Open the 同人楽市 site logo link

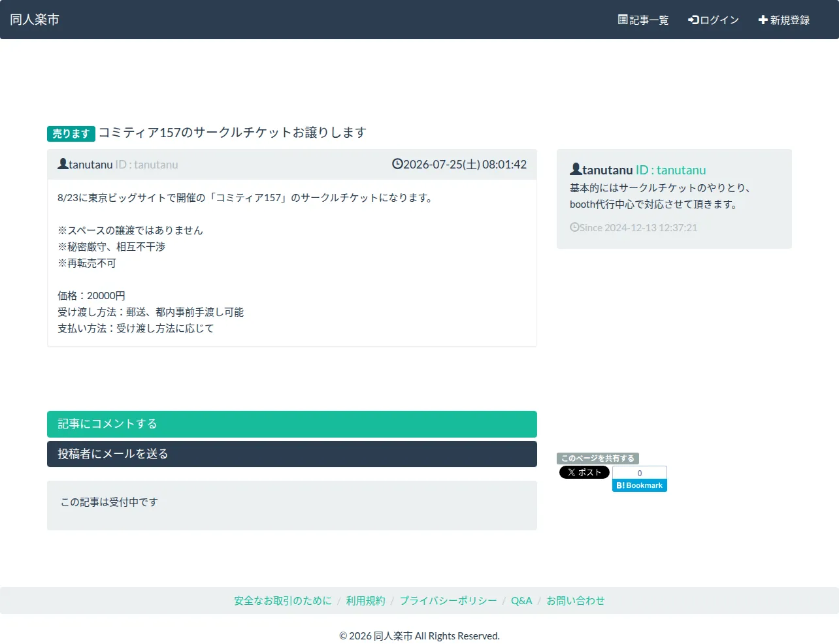(x=35, y=20)
